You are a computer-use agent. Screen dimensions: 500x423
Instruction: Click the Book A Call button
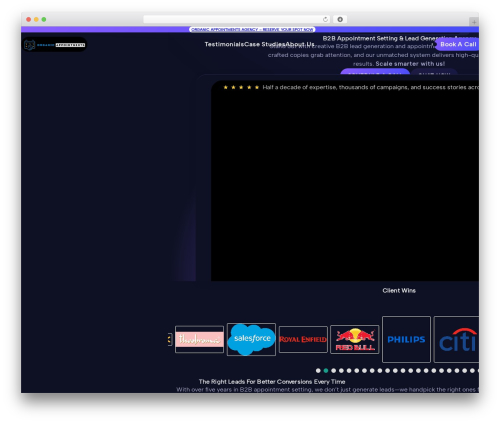pyautogui.click(x=458, y=44)
